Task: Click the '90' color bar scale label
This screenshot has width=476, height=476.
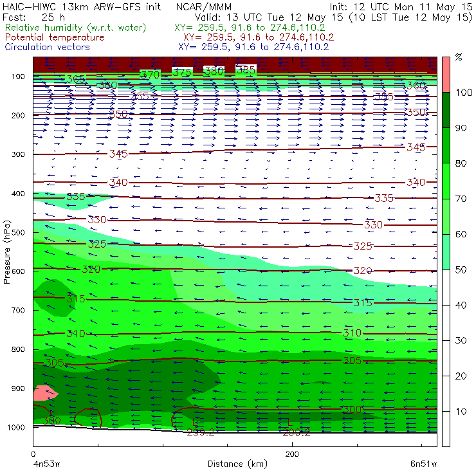Action: coord(461,128)
